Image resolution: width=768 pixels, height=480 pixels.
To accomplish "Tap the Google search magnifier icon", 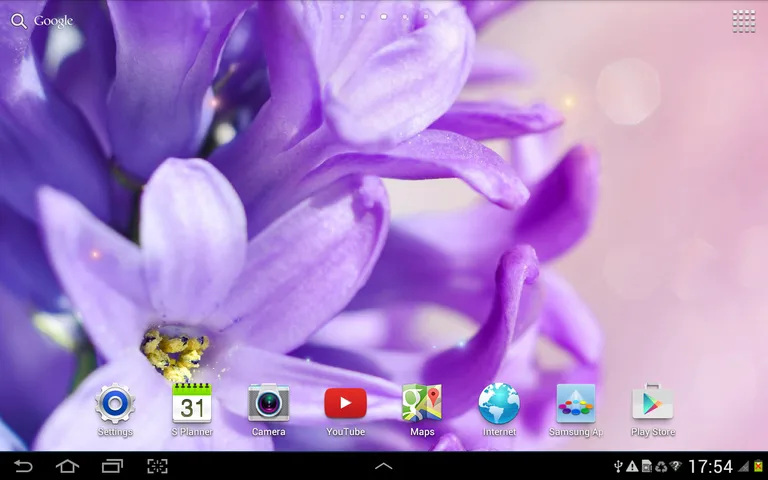I will point(19,21).
